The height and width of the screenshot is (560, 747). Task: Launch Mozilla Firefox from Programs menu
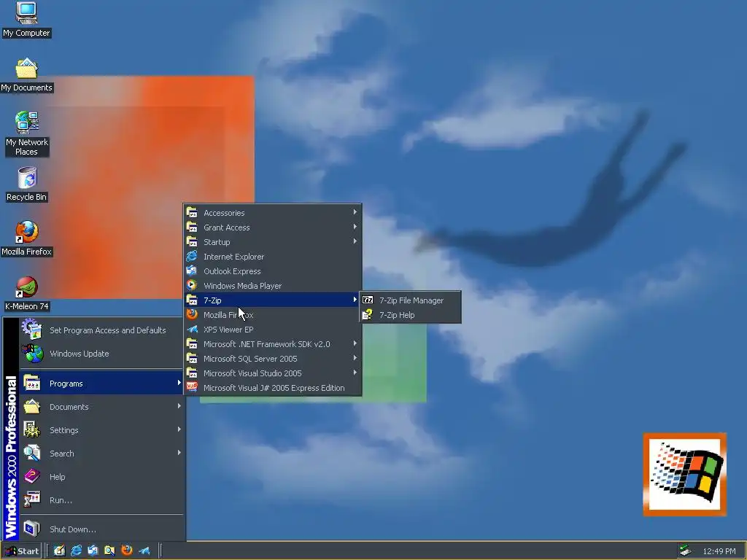point(273,315)
